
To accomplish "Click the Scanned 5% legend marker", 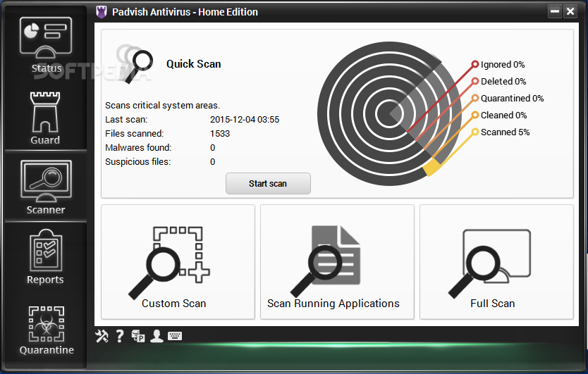I will pos(474,132).
